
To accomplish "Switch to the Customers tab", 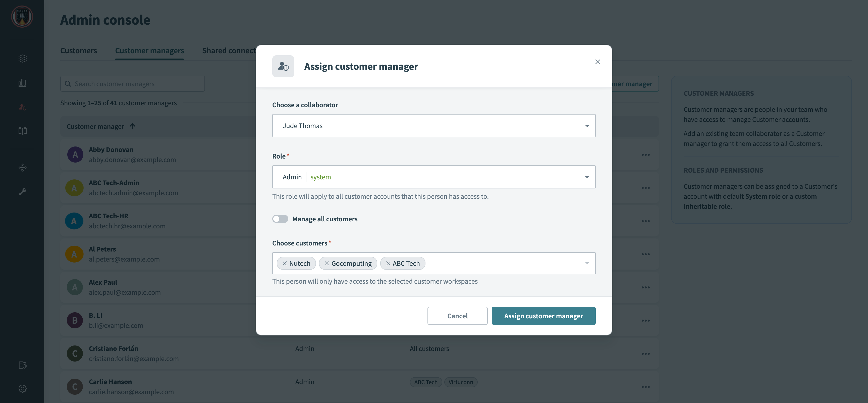I will (x=79, y=50).
